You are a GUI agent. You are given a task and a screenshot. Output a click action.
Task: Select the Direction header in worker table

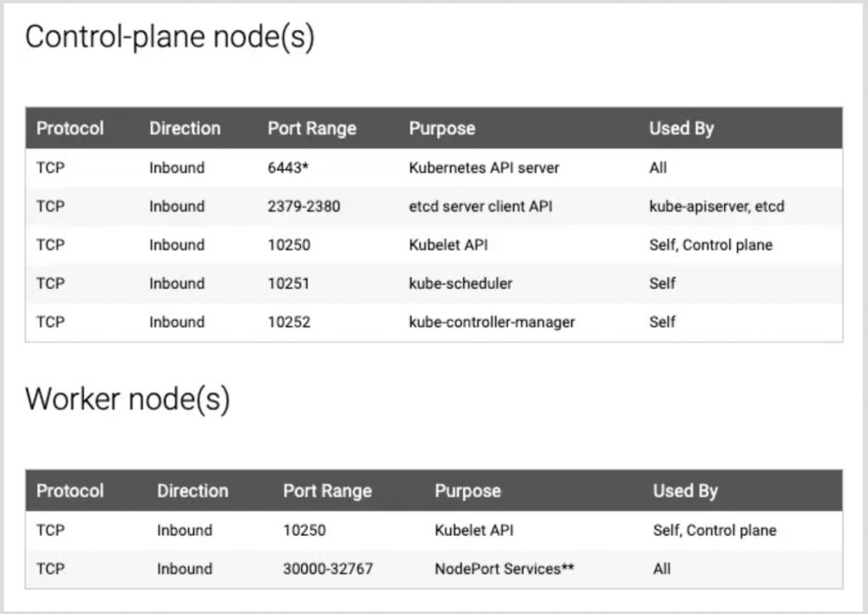pyautogui.click(x=192, y=491)
